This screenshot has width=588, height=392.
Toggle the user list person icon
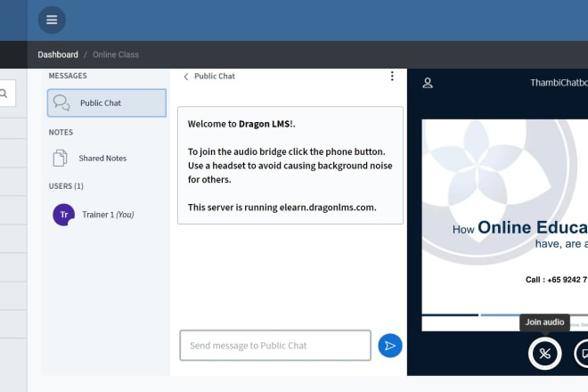point(428,83)
